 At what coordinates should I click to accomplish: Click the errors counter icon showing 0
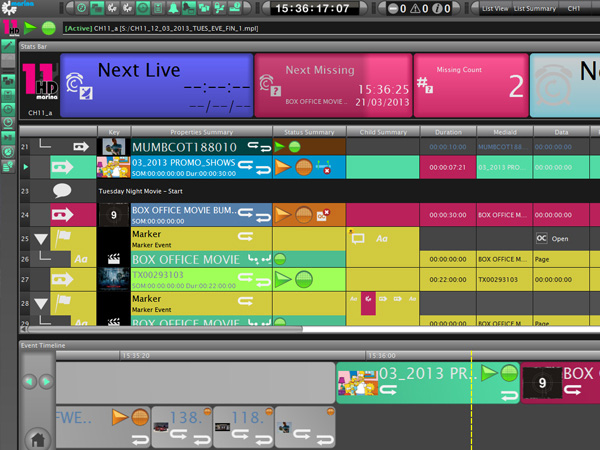click(393, 8)
